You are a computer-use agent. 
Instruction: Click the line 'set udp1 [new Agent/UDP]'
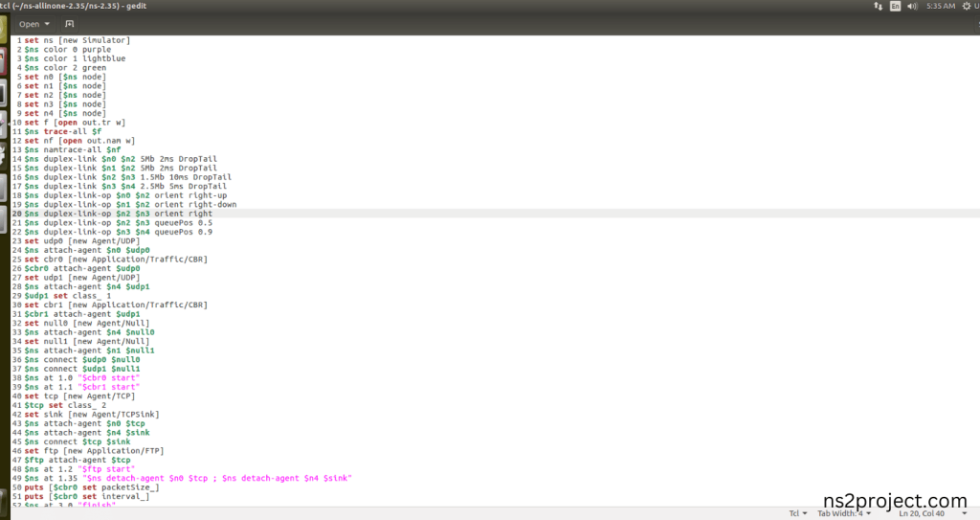(82, 277)
